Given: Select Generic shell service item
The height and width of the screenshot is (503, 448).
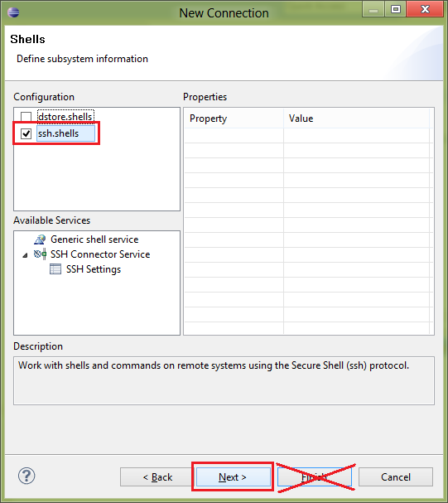Looking at the screenshot, I should 94,239.
